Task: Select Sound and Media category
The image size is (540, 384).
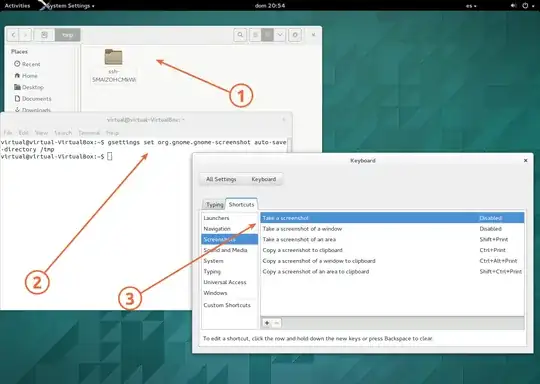Action: (226, 250)
